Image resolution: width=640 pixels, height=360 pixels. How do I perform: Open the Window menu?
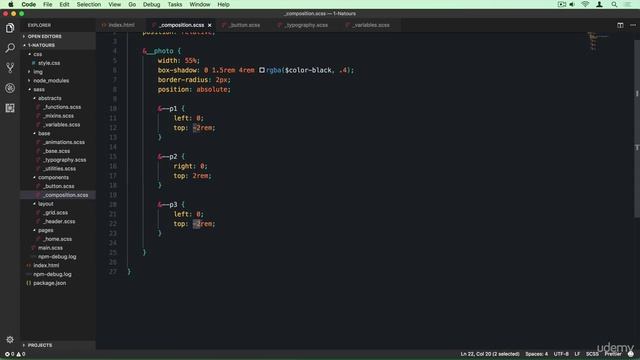click(200, 4)
